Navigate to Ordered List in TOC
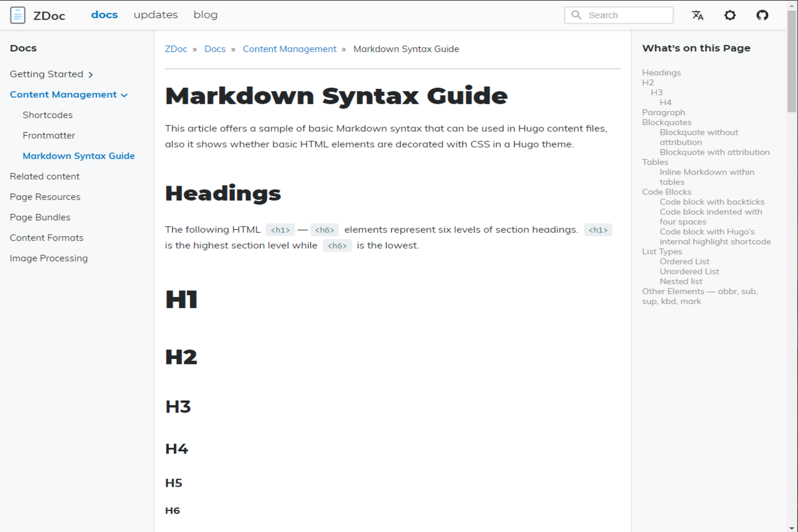 coord(684,261)
